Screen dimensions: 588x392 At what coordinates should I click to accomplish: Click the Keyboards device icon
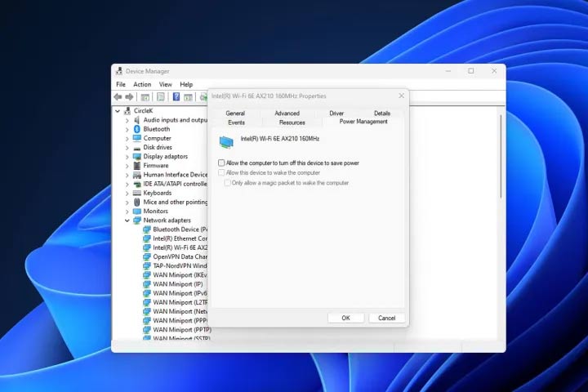tap(137, 194)
